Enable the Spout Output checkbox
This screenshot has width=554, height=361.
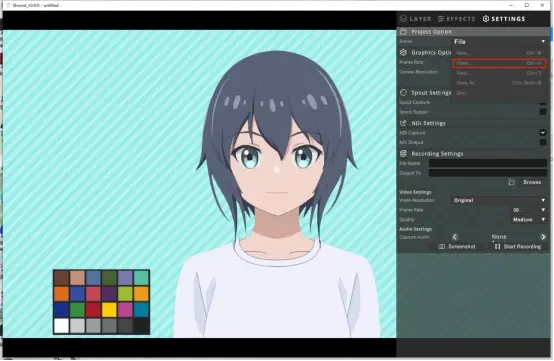click(x=543, y=112)
